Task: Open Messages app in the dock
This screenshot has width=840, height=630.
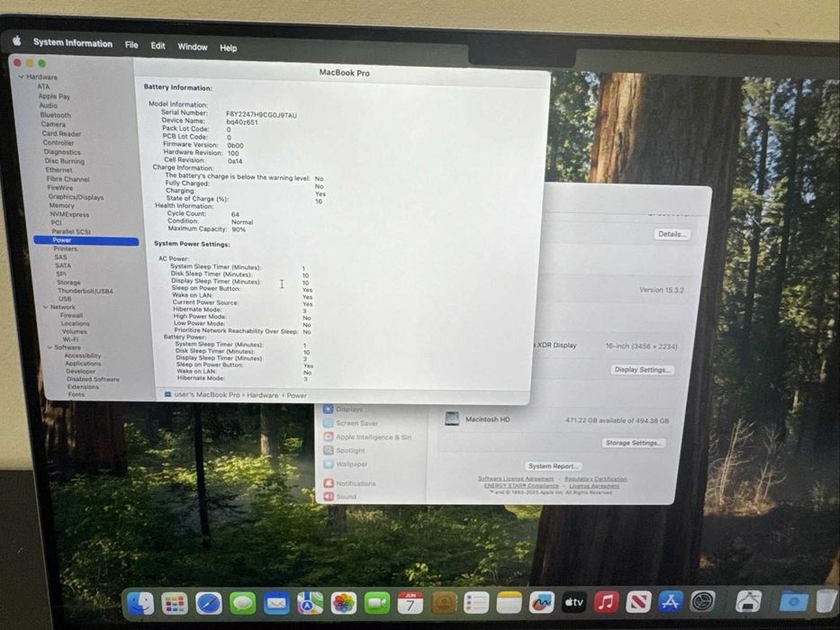Action: click(x=243, y=604)
